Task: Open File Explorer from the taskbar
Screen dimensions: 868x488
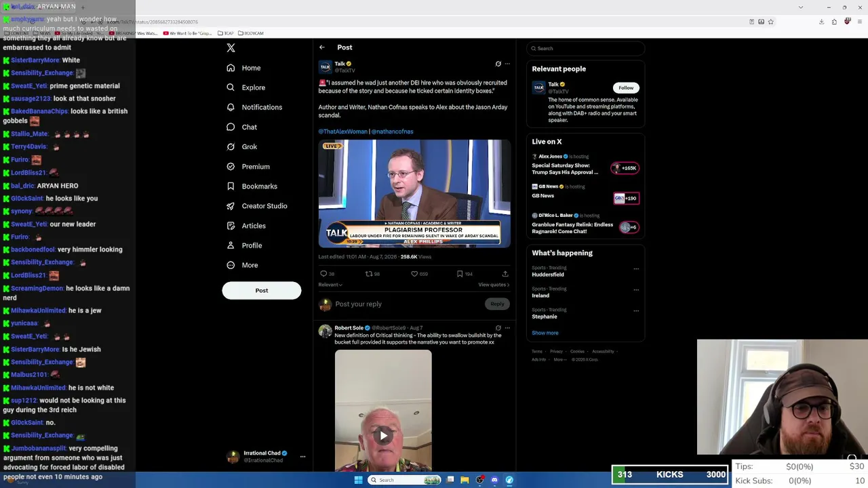Action: coord(465,480)
